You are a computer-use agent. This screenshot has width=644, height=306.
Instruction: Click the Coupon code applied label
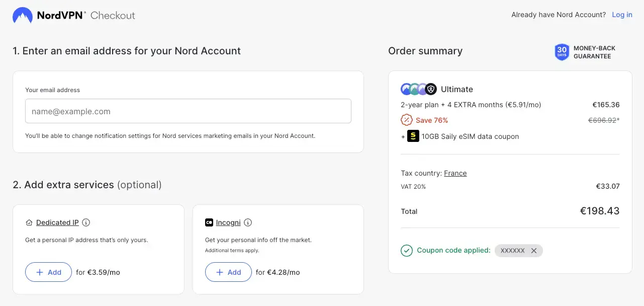[453, 250]
